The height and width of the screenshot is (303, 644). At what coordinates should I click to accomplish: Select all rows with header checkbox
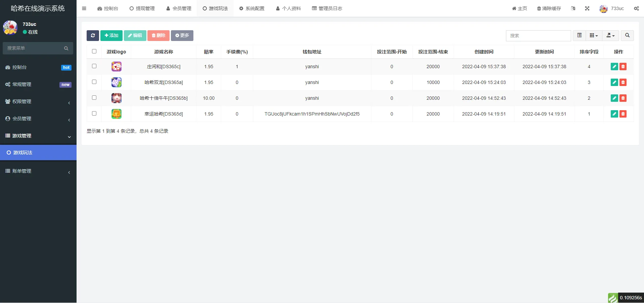pos(94,51)
